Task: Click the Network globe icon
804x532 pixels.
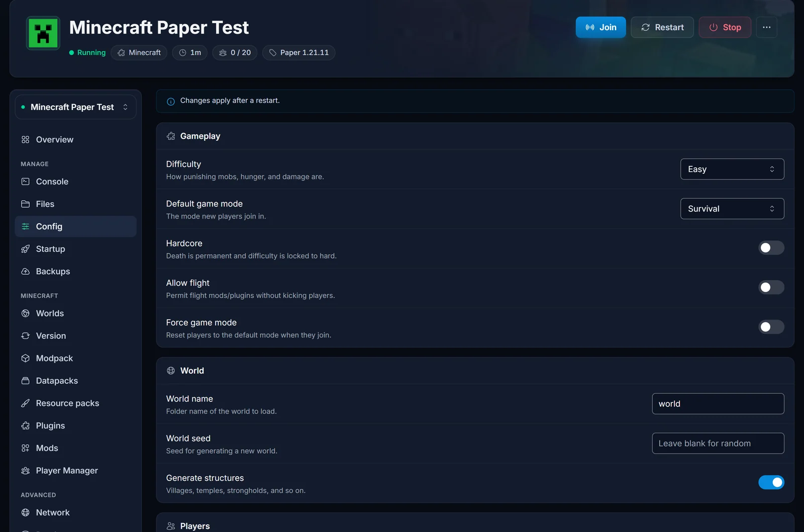Action: [26, 512]
